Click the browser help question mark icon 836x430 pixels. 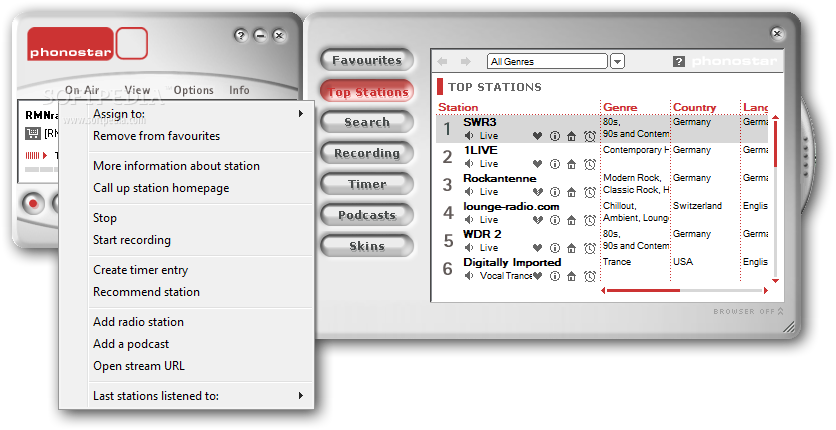[679, 62]
